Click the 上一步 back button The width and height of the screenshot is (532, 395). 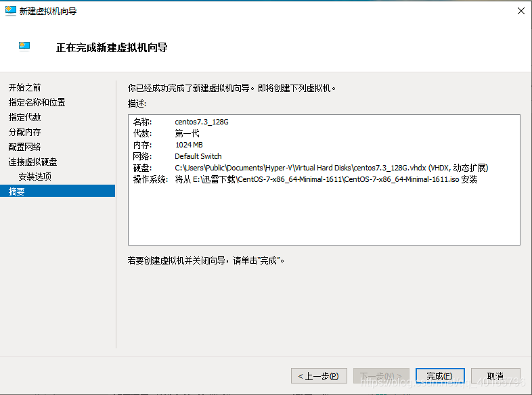click(x=319, y=376)
